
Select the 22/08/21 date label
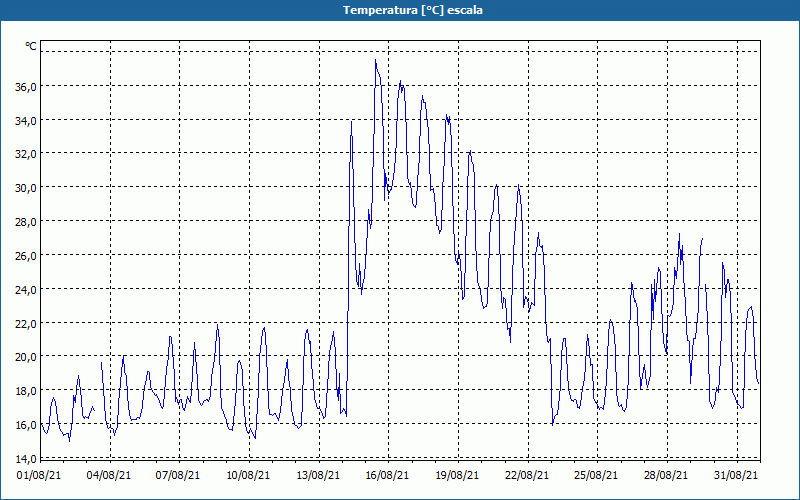(x=527, y=475)
